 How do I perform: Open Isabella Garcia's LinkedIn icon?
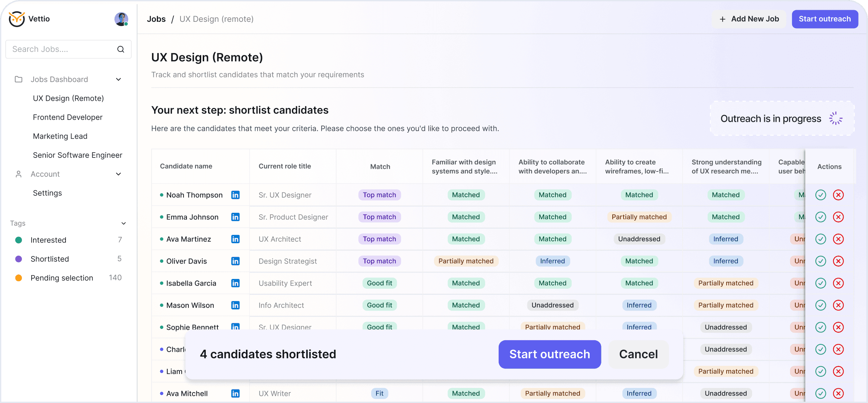pos(235,283)
